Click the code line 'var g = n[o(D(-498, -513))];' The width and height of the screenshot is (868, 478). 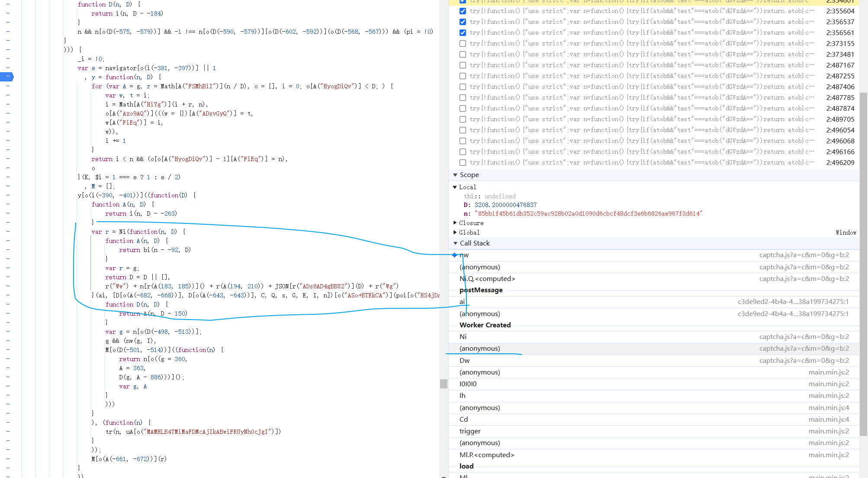pyautogui.click(x=153, y=332)
